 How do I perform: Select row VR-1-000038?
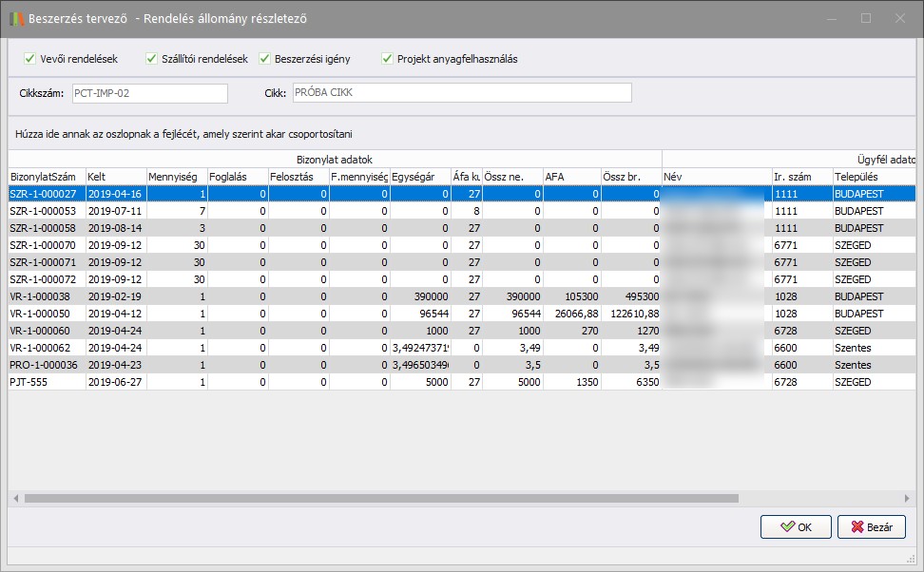tap(44, 296)
